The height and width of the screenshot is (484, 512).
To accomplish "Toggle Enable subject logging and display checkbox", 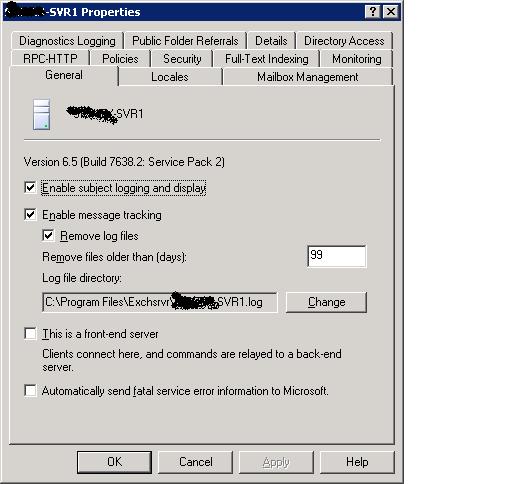I will tap(30, 187).
